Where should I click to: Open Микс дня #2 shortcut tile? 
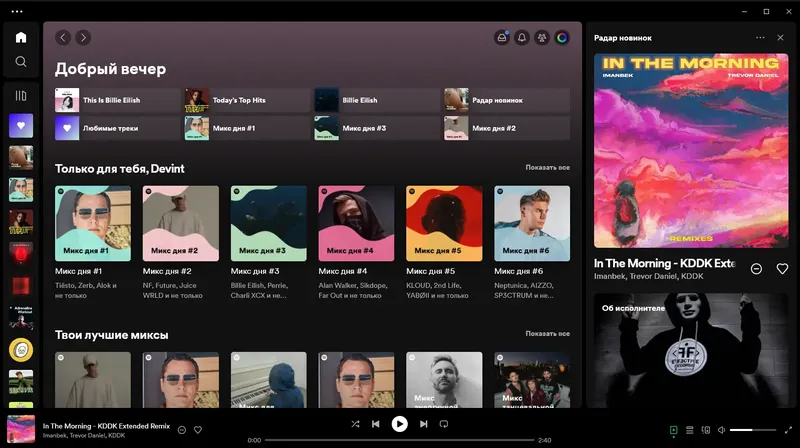tap(507, 128)
